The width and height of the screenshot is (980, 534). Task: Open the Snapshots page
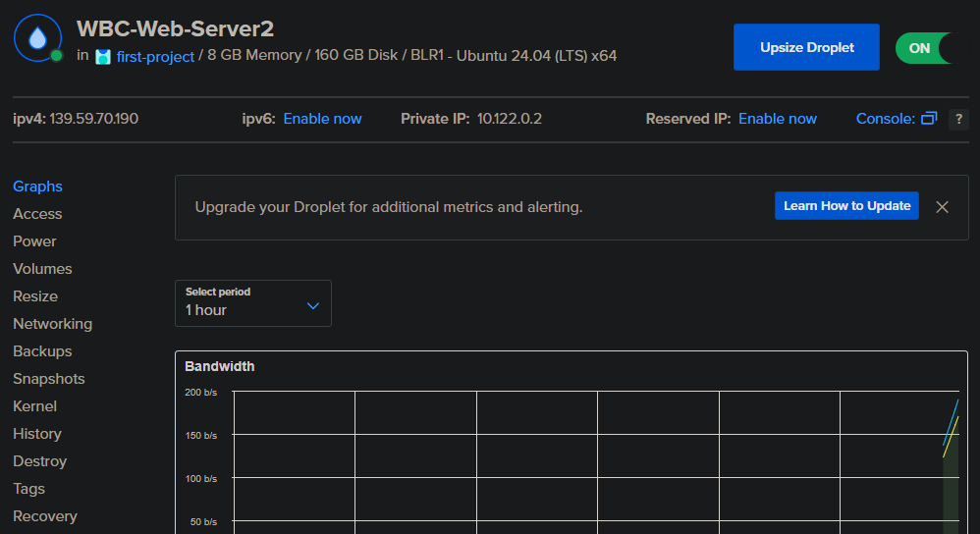click(x=49, y=379)
